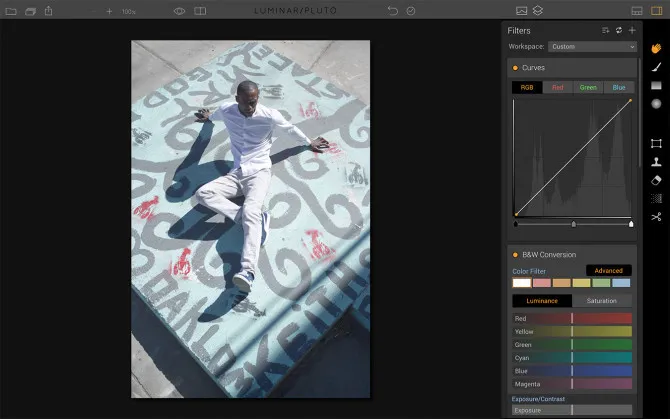
Task: Activate the Crop/Transform tool
Action: point(656,143)
